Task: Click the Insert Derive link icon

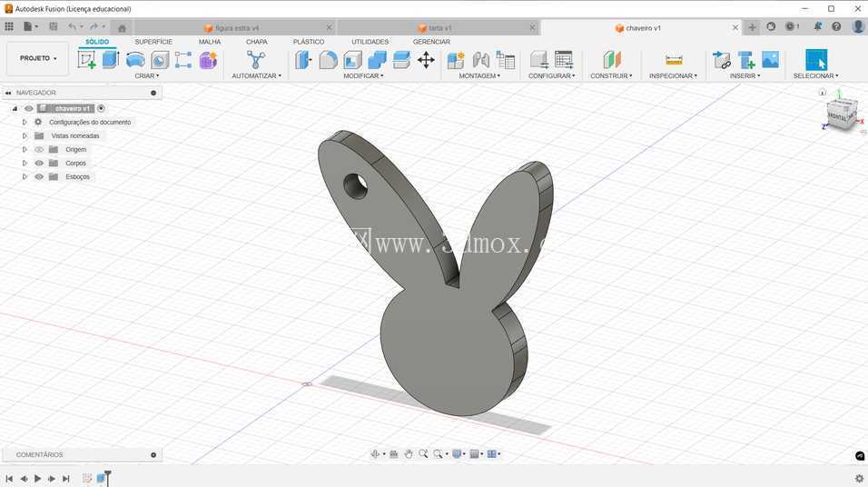Action: pos(722,60)
